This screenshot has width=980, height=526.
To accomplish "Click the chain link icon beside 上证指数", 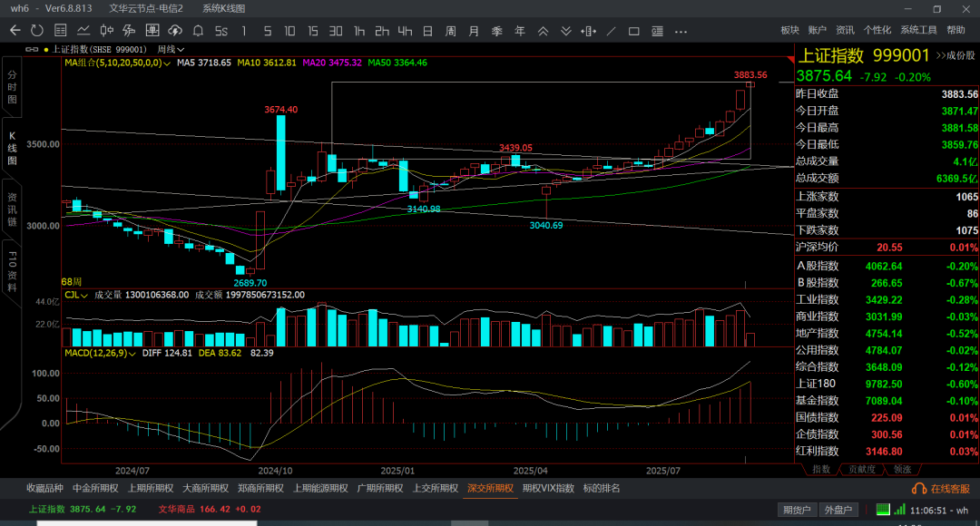I will point(32,49).
